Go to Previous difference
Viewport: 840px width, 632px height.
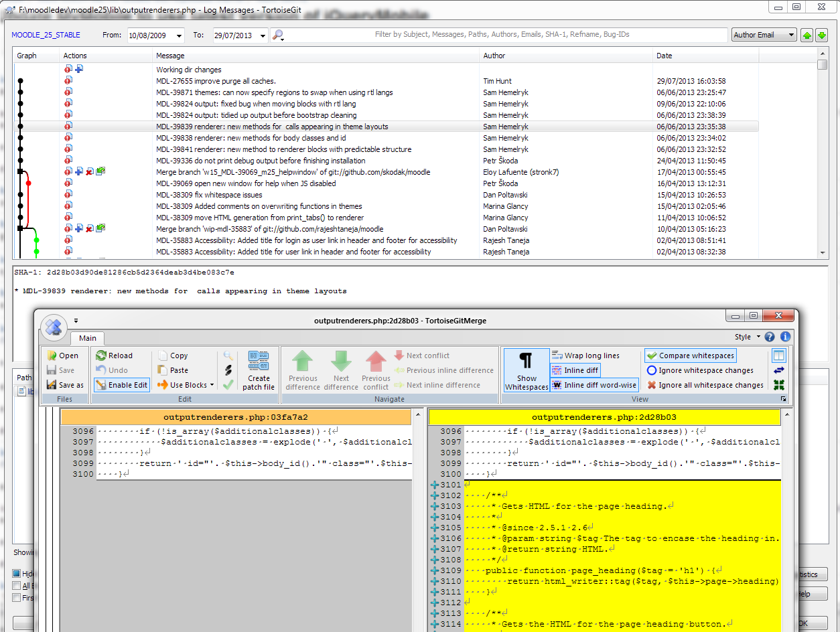[x=303, y=370]
